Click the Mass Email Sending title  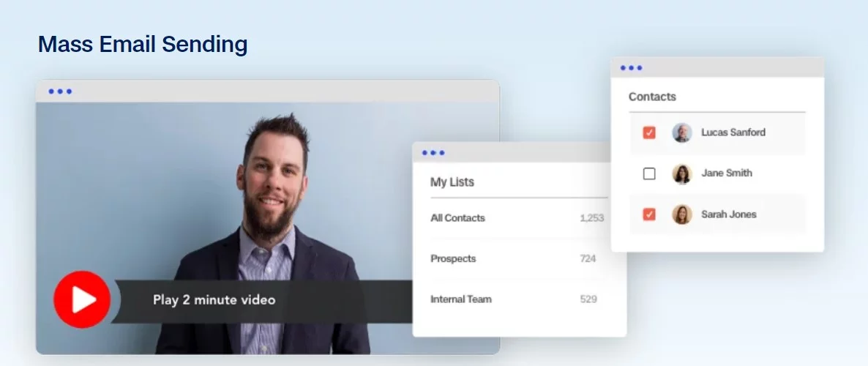click(x=143, y=45)
